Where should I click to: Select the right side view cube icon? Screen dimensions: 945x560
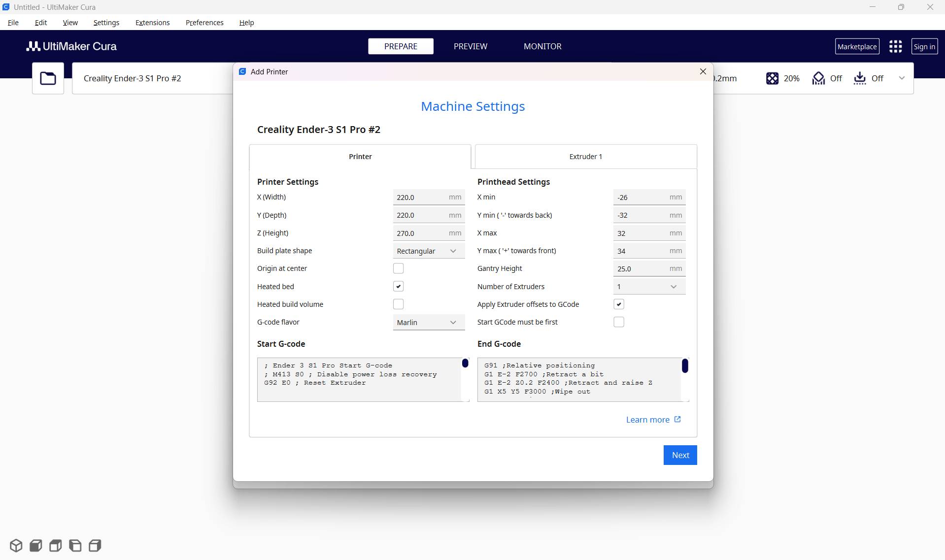point(95,545)
